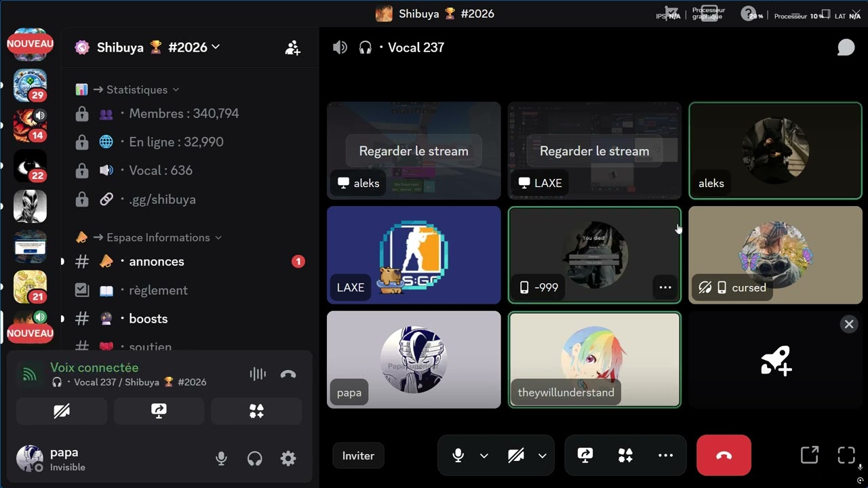Open server with 22 notifications badge

coord(30,165)
